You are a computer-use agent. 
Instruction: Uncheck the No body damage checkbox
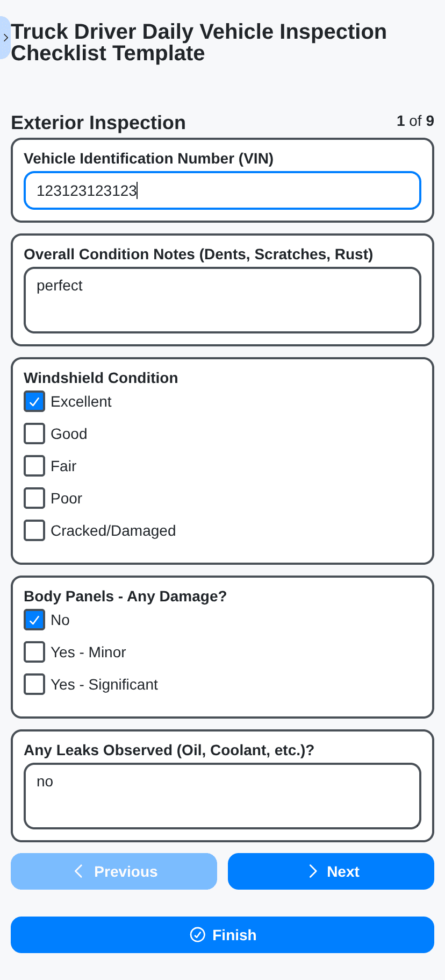point(34,620)
